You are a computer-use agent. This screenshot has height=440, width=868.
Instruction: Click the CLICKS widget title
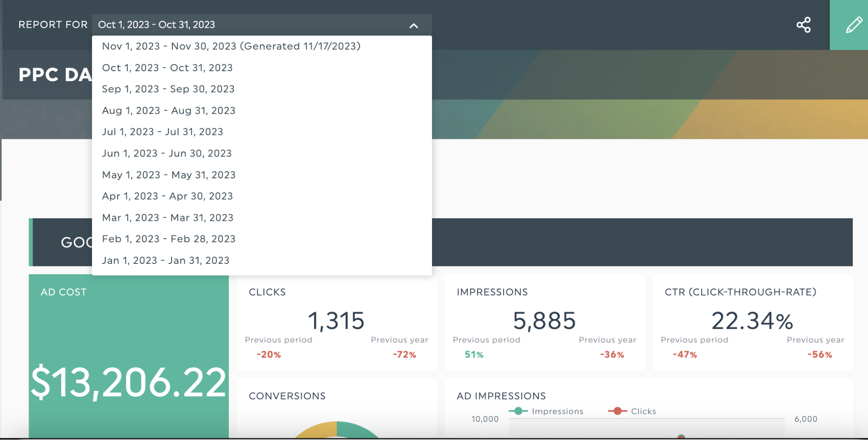click(267, 292)
